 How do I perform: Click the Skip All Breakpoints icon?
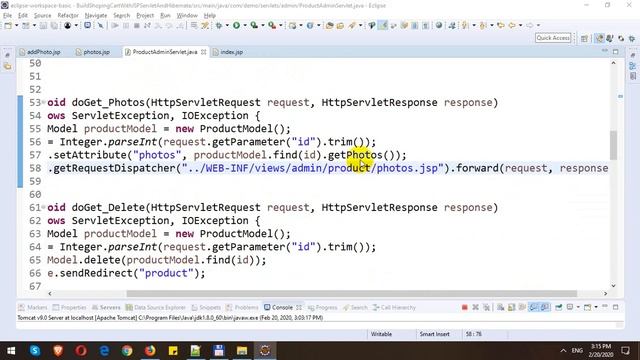100,25
